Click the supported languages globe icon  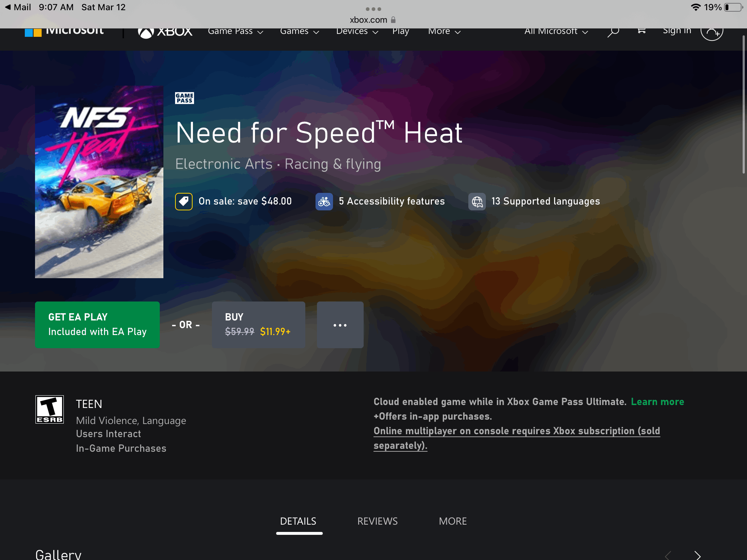(477, 202)
